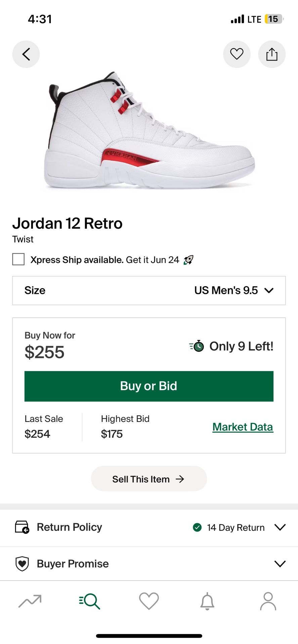Open the favorites heart in bottom bar

[149, 601]
